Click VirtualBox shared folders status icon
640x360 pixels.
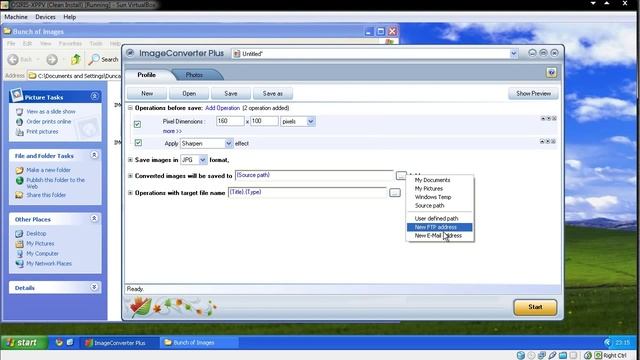click(563, 356)
